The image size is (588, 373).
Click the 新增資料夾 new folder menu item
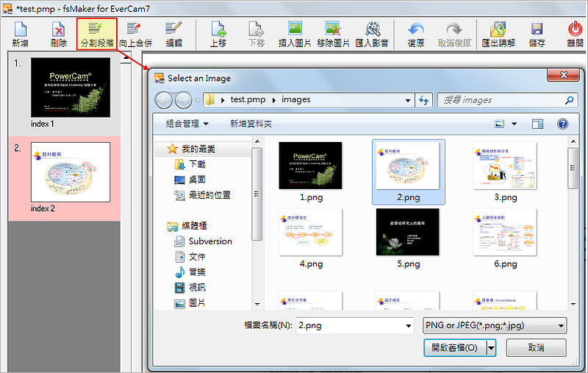click(x=251, y=124)
